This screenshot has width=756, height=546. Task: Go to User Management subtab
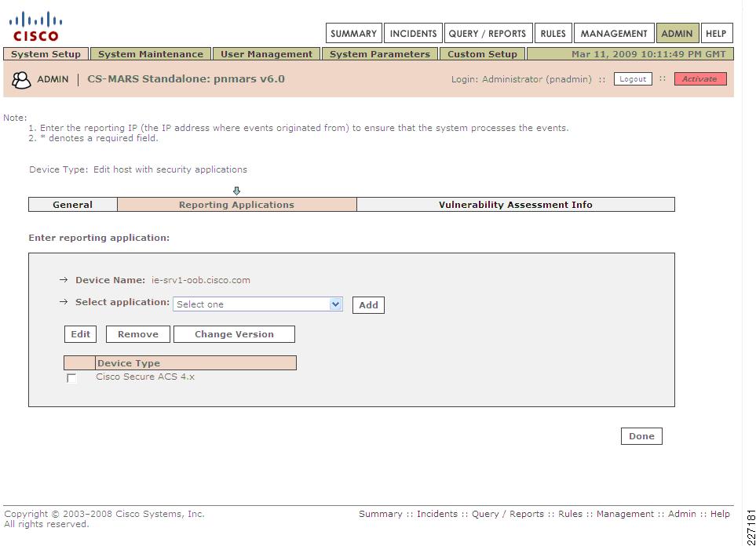pos(266,54)
